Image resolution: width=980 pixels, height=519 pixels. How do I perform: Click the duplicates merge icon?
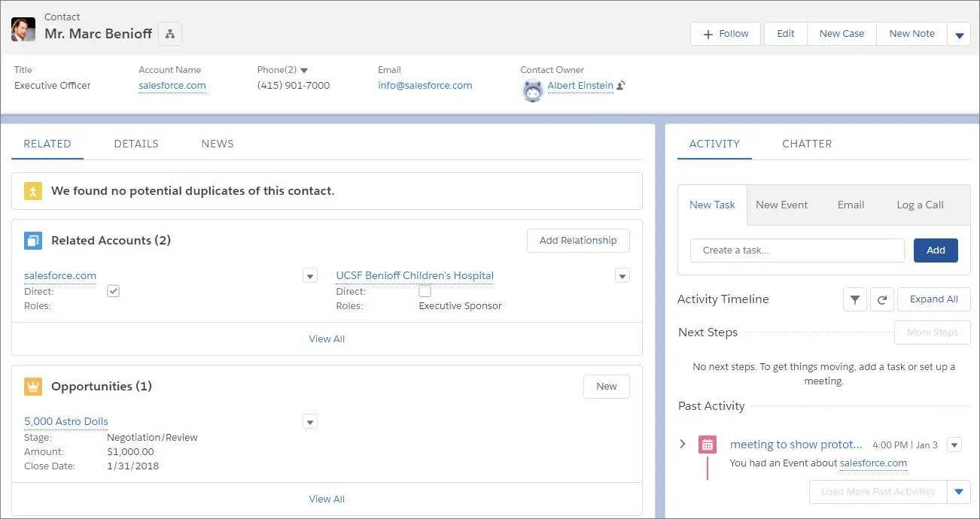point(32,191)
